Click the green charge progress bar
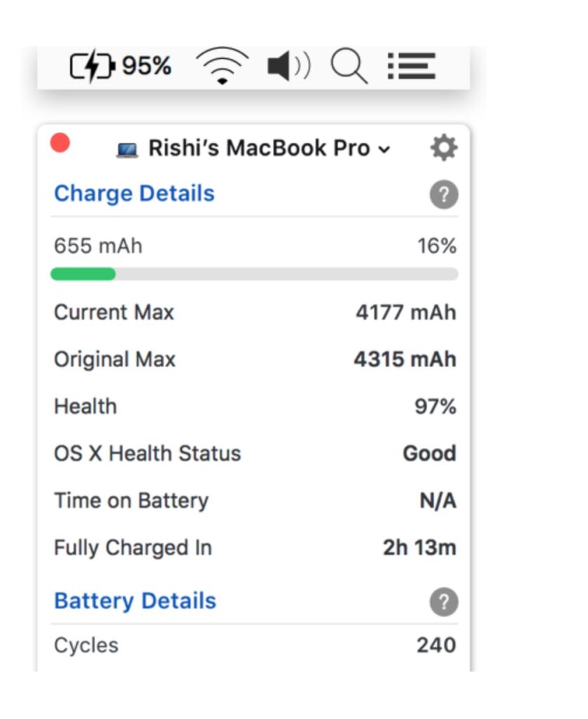 click(x=82, y=274)
